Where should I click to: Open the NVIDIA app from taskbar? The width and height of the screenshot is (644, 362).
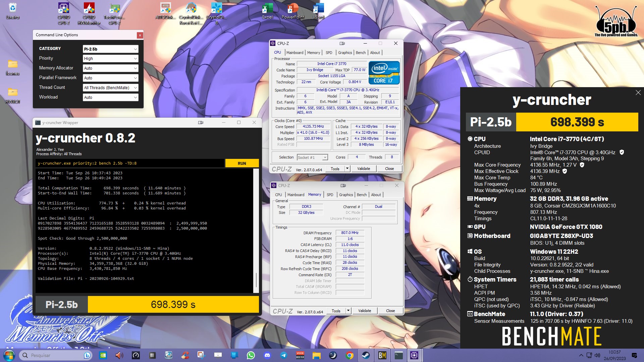point(103,355)
